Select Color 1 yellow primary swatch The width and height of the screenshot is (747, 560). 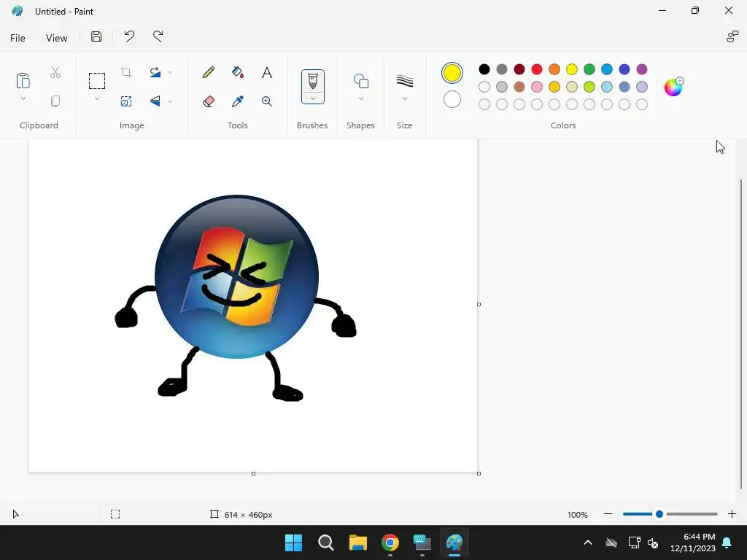452,73
